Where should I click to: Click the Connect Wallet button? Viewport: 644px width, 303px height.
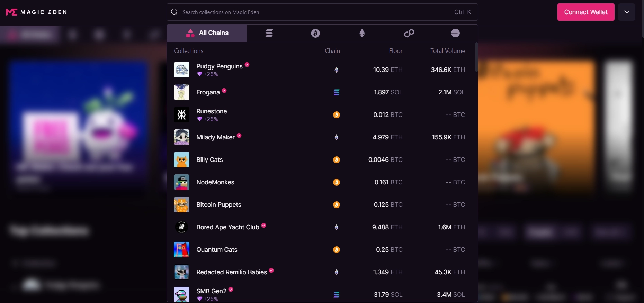pos(586,12)
